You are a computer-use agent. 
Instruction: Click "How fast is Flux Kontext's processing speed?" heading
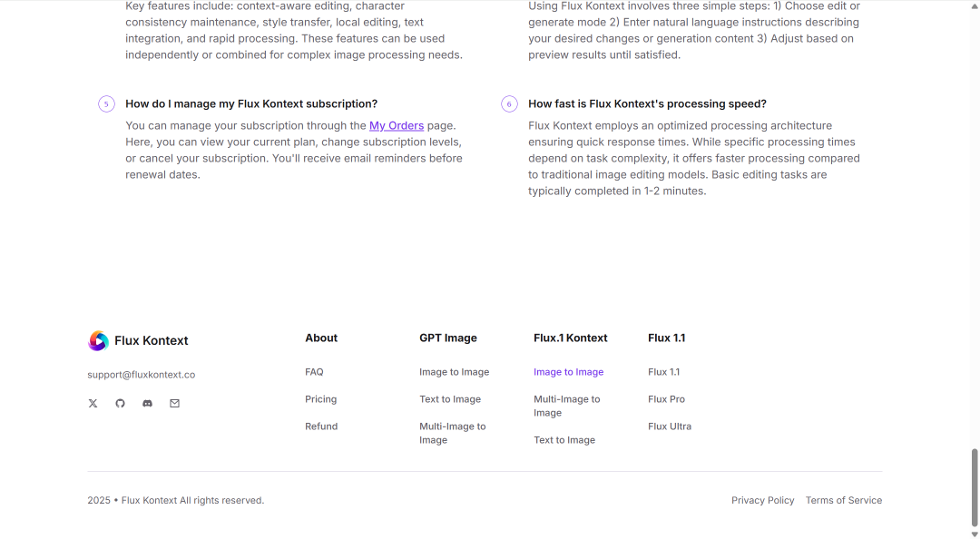[647, 103]
